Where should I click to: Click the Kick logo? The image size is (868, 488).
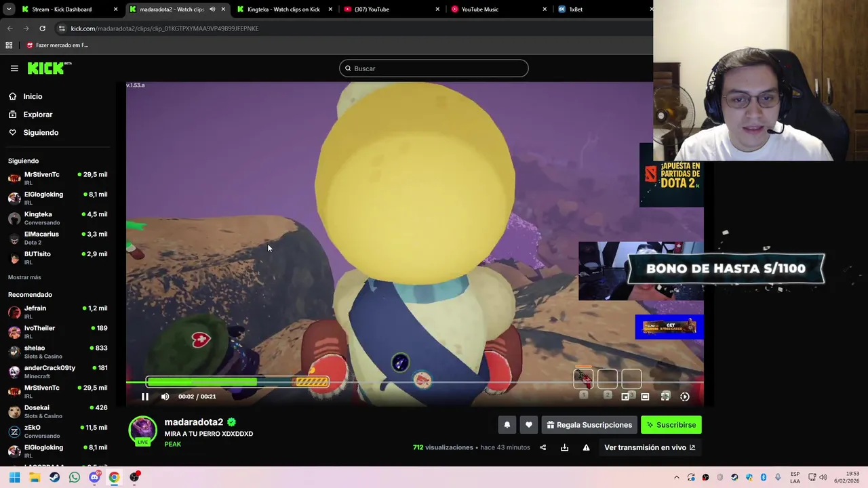(50, 68)
